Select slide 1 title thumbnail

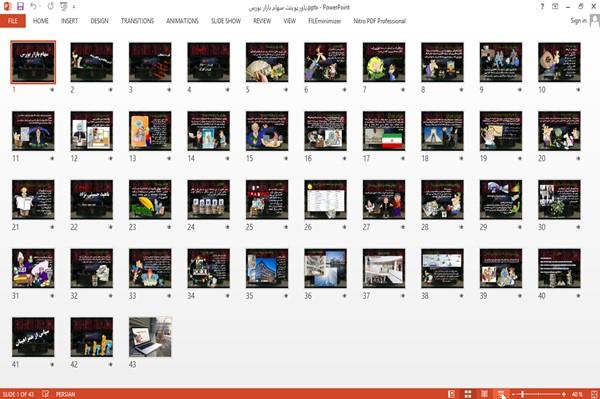click(x=33, y=62)
